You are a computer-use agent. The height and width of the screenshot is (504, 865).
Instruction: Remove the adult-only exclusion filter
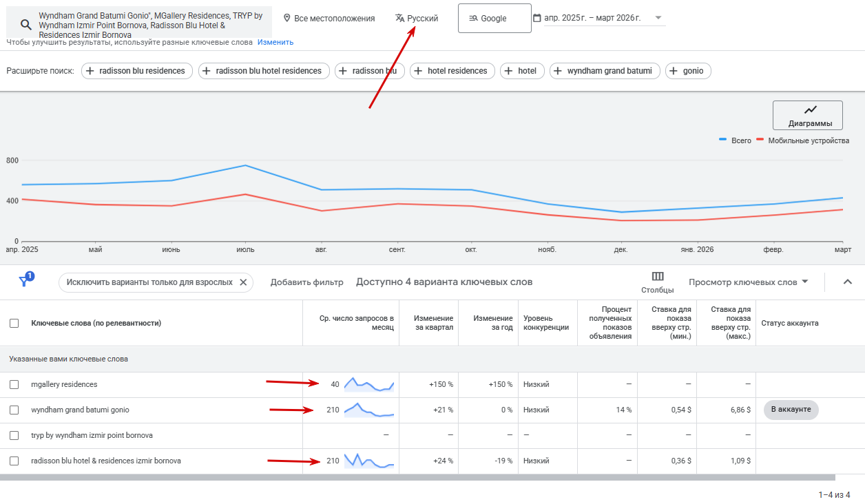[243, 282]
